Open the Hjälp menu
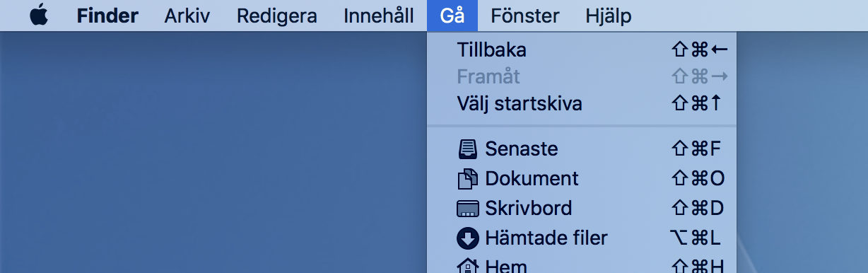 click(x=609, y=16)
